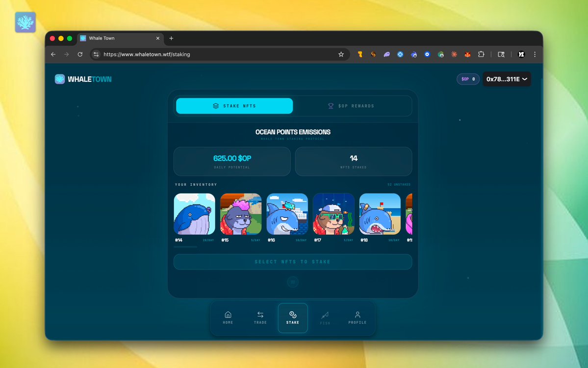Screen dimensions: 588x368
Task: Select otter with sunglasses NFT #17
Action: [x=333, y=214]
